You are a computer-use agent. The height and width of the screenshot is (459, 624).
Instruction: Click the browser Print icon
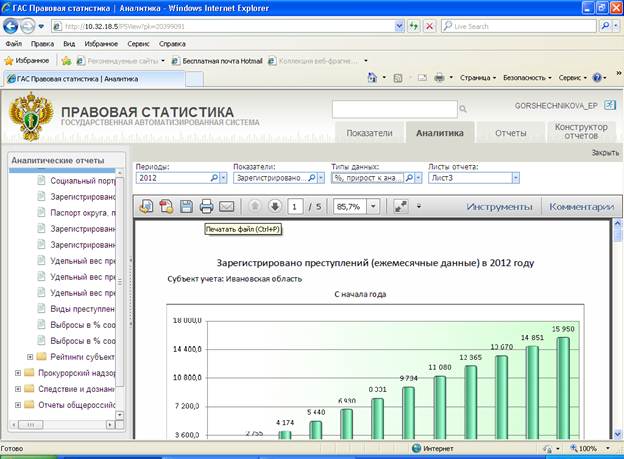[x=439, y=78]
